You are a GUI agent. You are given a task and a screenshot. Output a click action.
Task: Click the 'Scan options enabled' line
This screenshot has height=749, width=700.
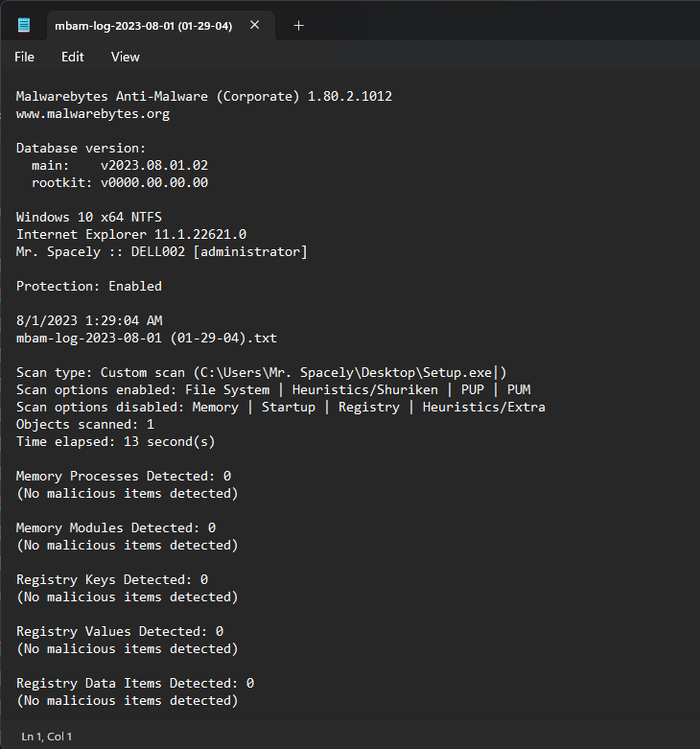[273, 389]
